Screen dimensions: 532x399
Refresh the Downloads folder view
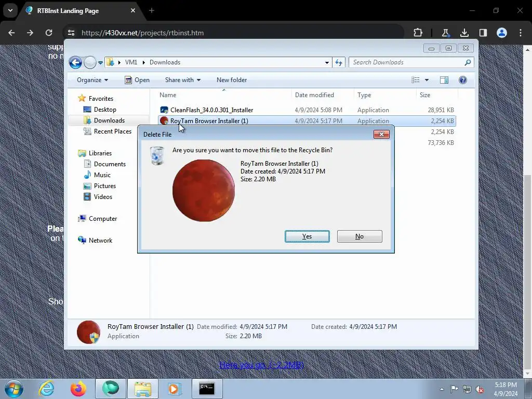(x=339, y=62)
